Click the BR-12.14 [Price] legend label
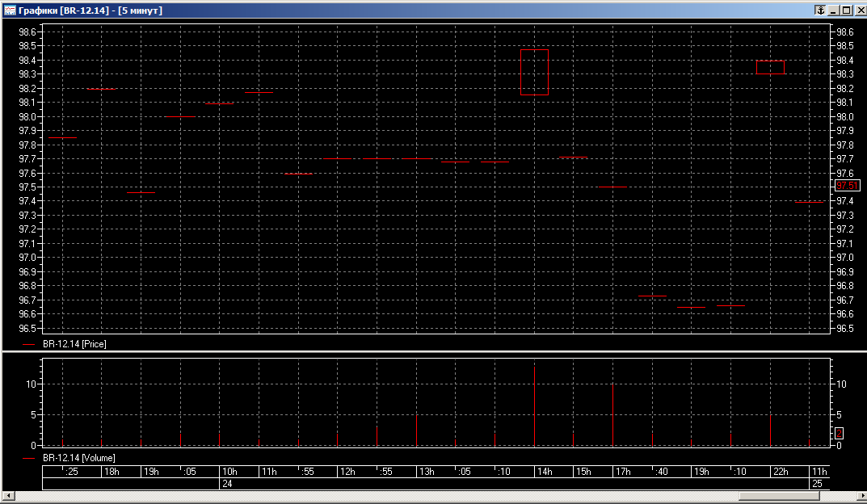Screen dimensions: 867x504 coord(74,344)
